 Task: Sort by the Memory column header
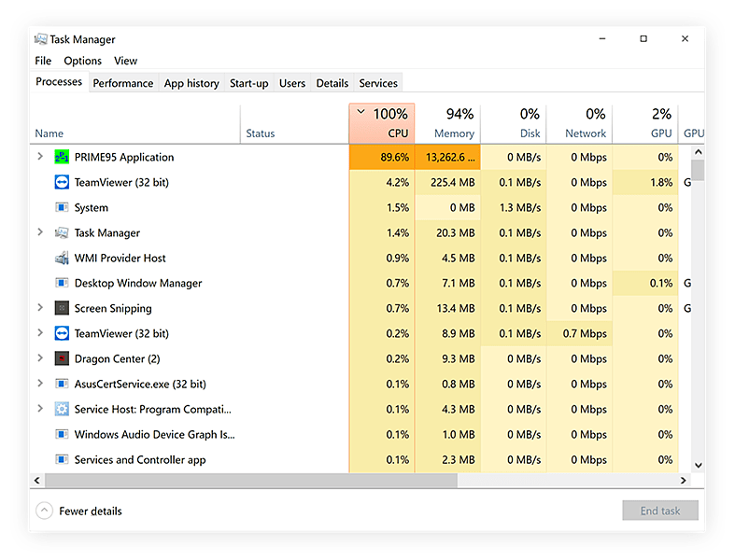click(x=447, y=124)
